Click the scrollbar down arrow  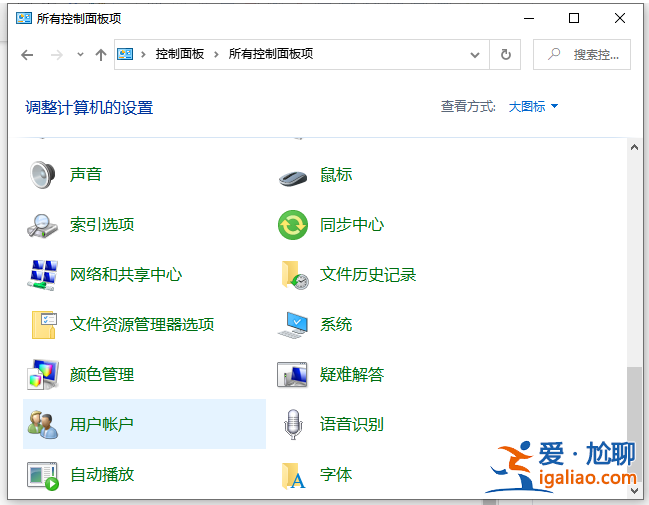(634, 491)
